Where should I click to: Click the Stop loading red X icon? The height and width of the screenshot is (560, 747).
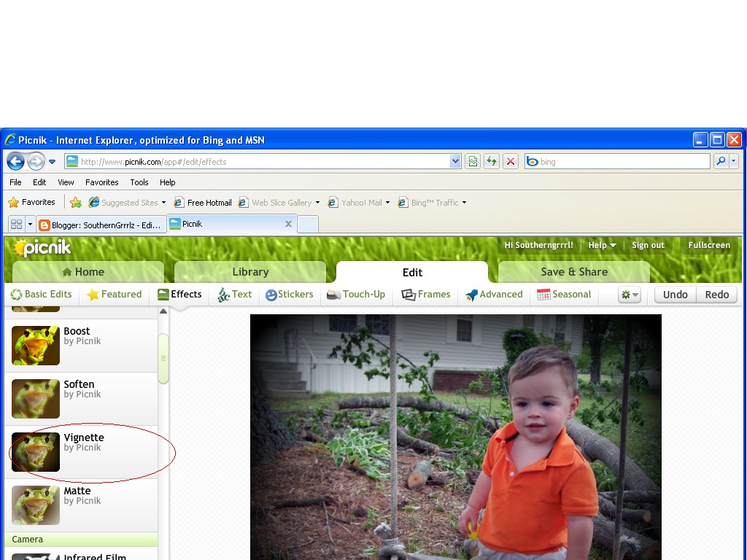510,161
